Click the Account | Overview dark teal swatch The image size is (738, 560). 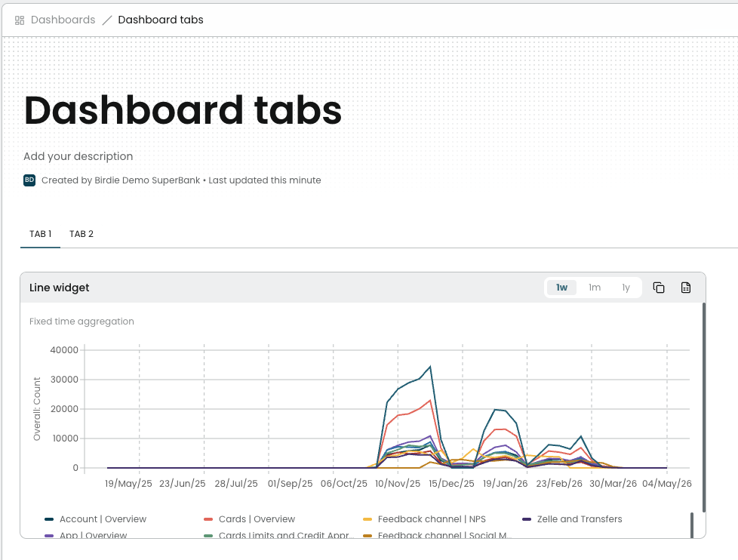click(49, 519)
